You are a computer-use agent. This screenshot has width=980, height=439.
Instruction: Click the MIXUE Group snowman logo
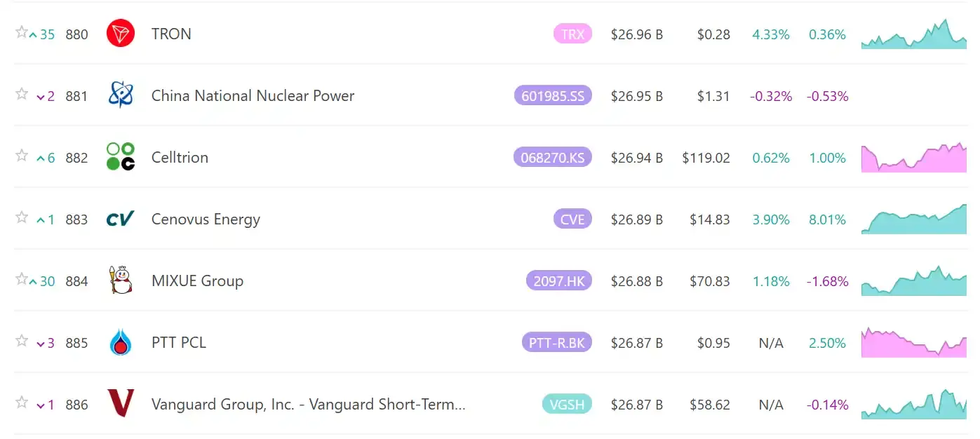click(x=120, y=281)
